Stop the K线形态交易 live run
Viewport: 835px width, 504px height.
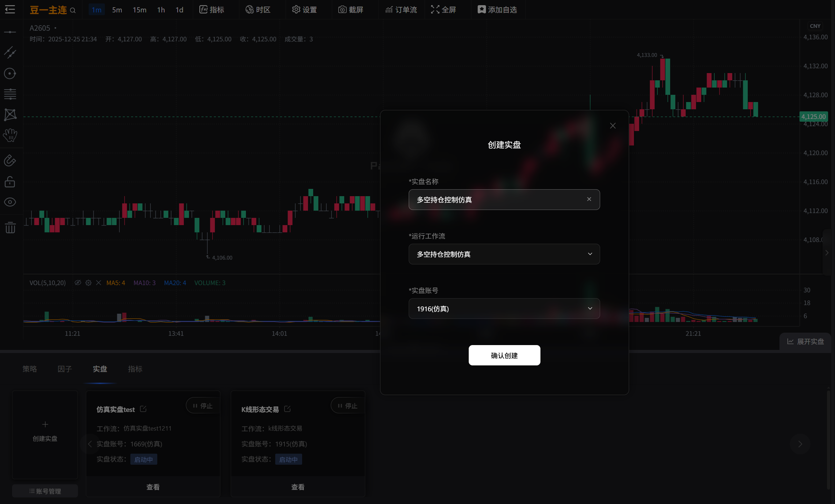348,406
